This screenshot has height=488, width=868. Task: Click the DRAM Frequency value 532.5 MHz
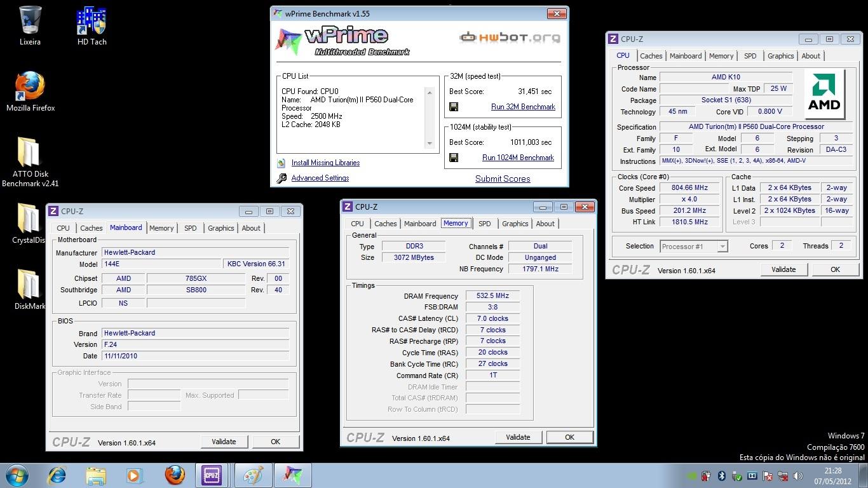[492, 296]
